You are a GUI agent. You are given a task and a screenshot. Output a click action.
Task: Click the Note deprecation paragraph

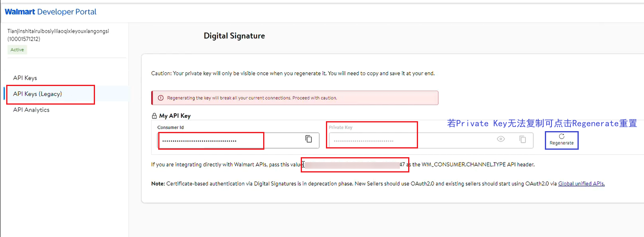coord(378,184)
